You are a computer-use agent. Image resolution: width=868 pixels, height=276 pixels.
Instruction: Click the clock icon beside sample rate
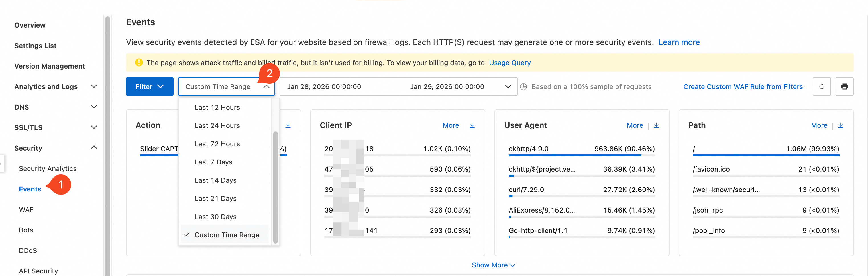pos(523,87)
